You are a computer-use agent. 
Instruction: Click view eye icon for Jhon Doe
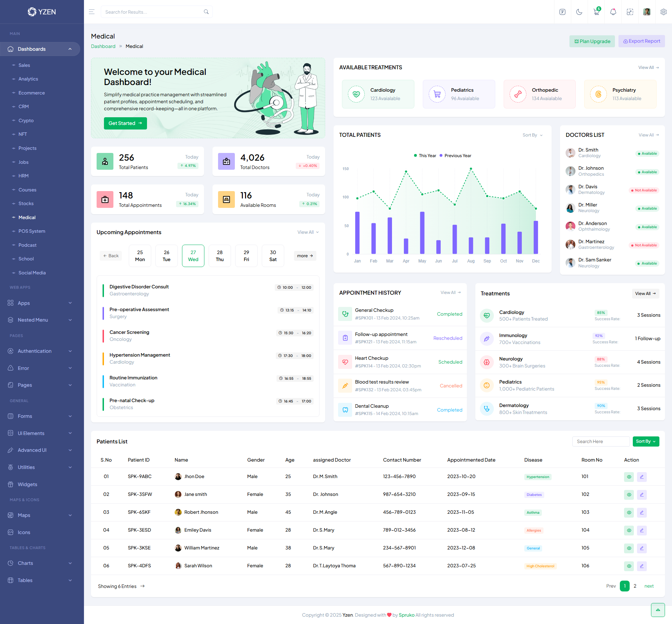pyautogui.click(x=629, y=477)
